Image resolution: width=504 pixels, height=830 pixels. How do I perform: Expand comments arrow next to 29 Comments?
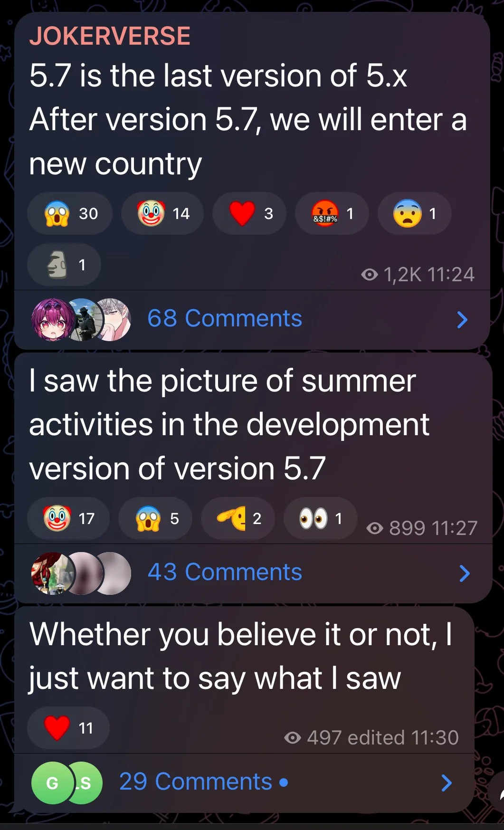tap(446, 783)
